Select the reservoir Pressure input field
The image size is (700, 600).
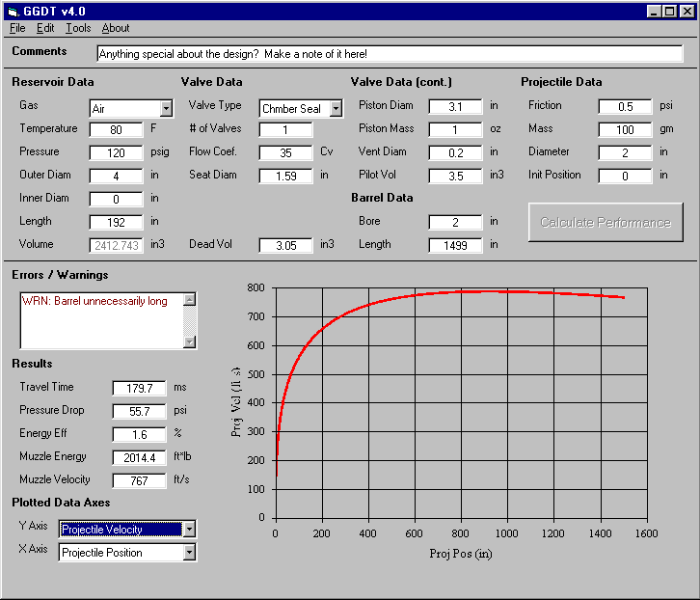click(x=116, y=152)
